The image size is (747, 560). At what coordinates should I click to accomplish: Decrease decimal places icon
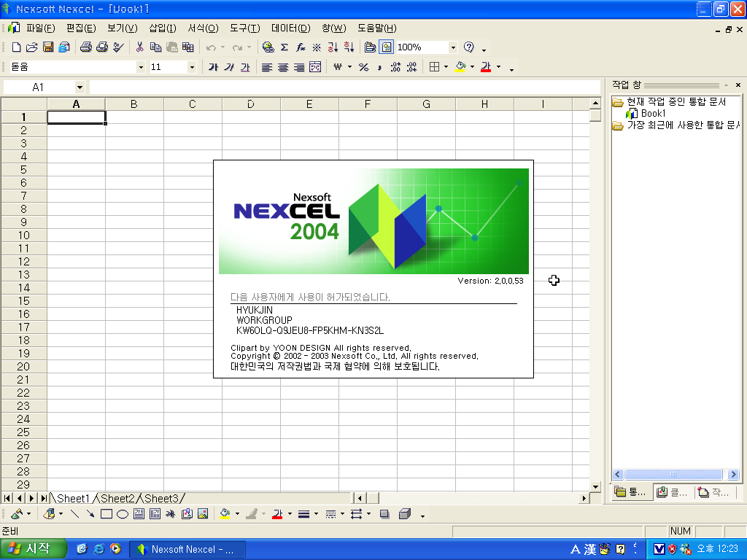(411, 67)
